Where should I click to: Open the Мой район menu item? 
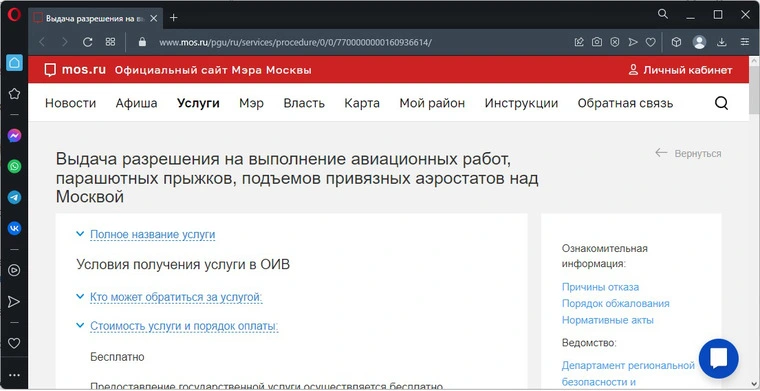point(432,103)
